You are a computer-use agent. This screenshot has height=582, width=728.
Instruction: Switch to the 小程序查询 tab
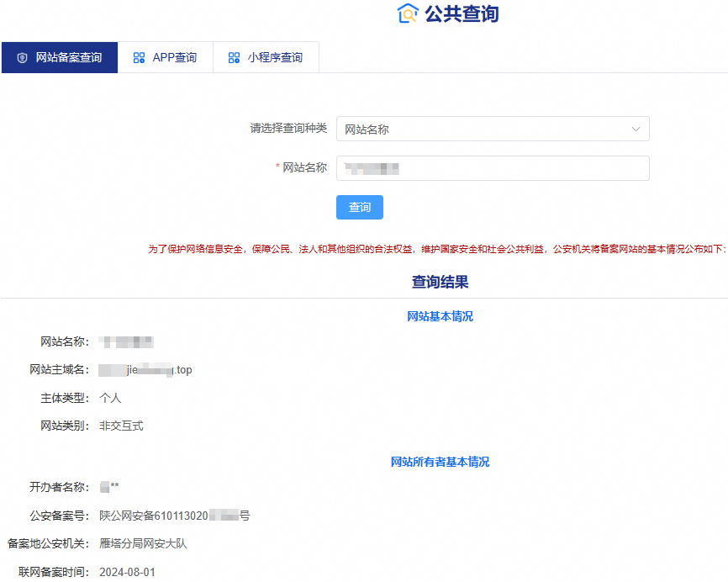click(266, 57)
